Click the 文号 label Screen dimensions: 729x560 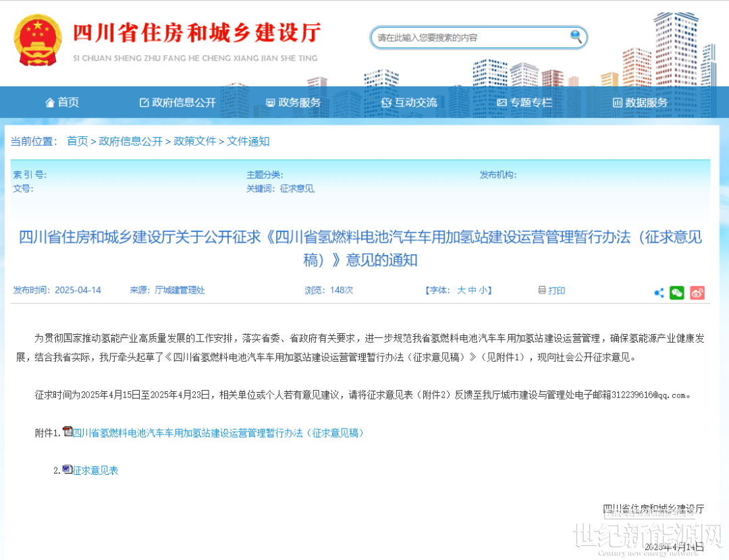(x=23, y=189)
